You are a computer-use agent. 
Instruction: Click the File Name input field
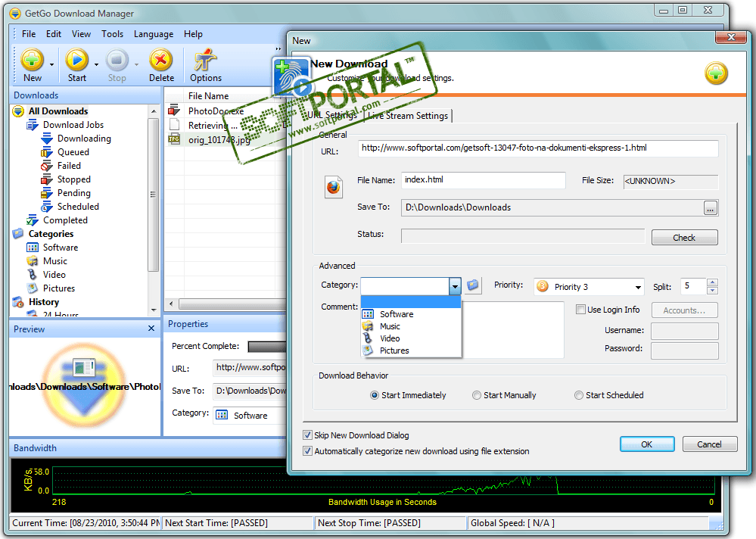(x=483, y=180)
